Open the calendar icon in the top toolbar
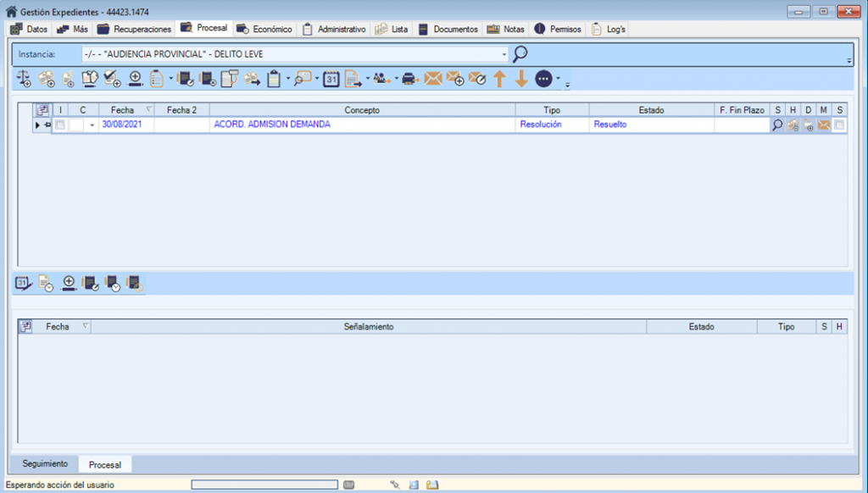This screenshot has height=493, width=868. pyautogui.click(x=331, y=79)
